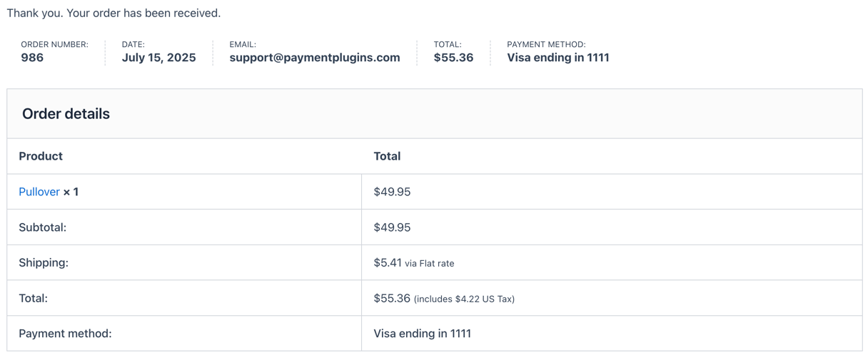
Task: Click the date July 15, 2025
Action: 158,58
